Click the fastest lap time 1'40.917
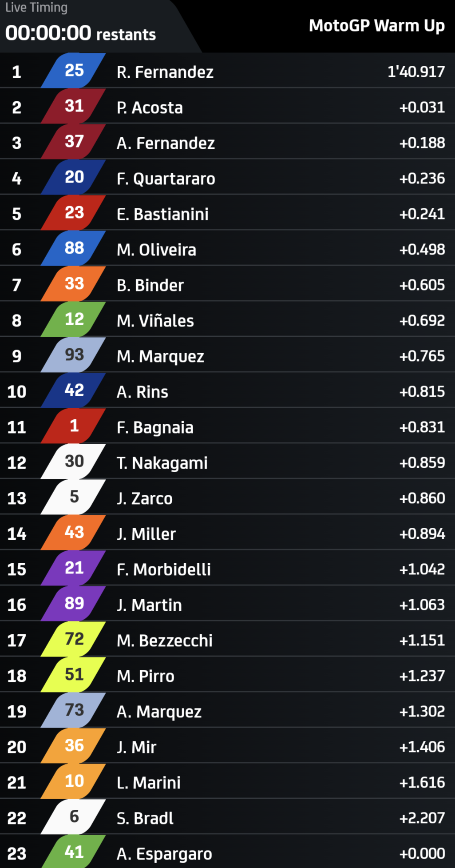This screenshot has width=455, height=868. 416,72
